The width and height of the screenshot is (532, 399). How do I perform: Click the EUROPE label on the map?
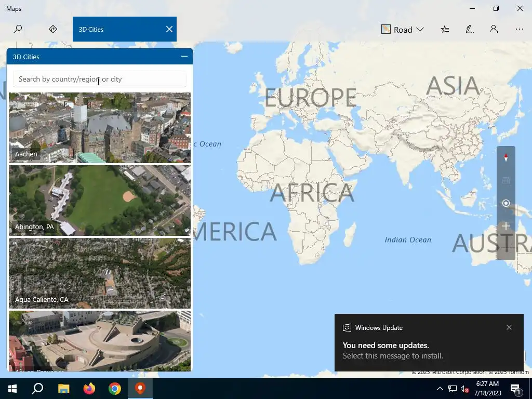coord(311,98)
